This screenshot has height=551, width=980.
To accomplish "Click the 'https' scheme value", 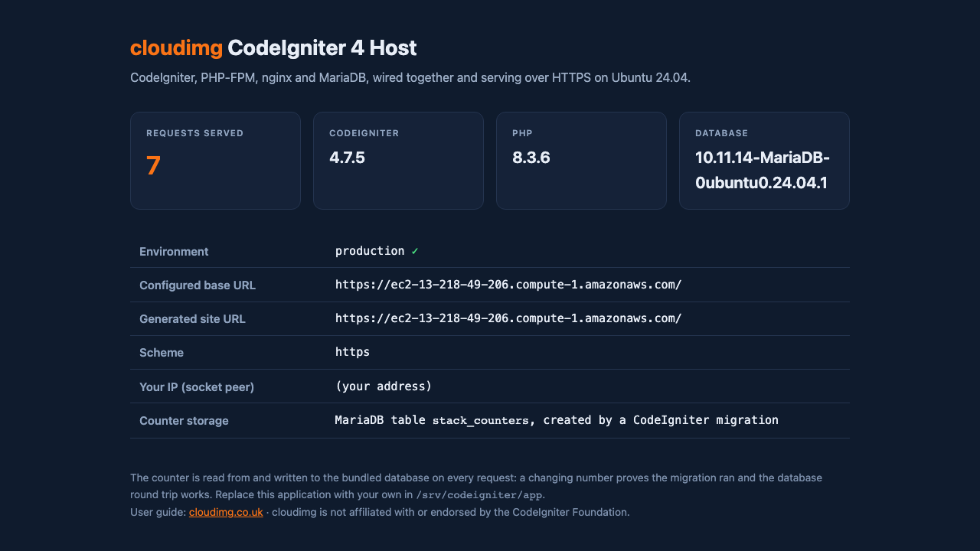I will (x=353, y=352).
